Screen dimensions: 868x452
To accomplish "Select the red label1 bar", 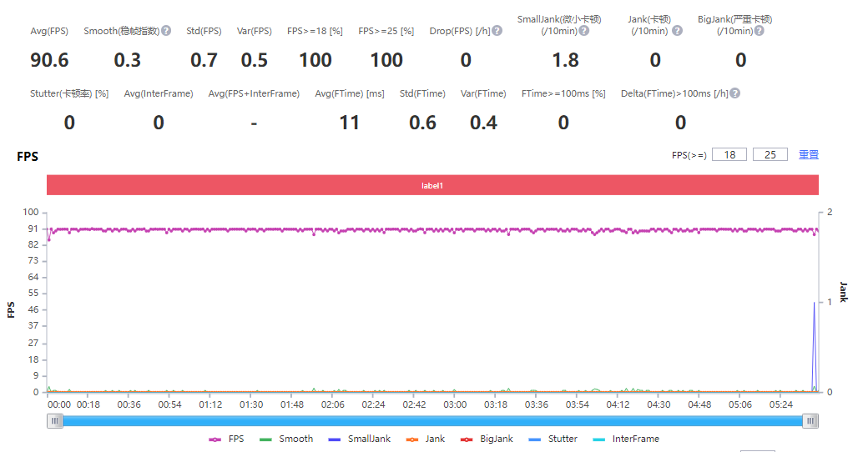I will [432, 185].
